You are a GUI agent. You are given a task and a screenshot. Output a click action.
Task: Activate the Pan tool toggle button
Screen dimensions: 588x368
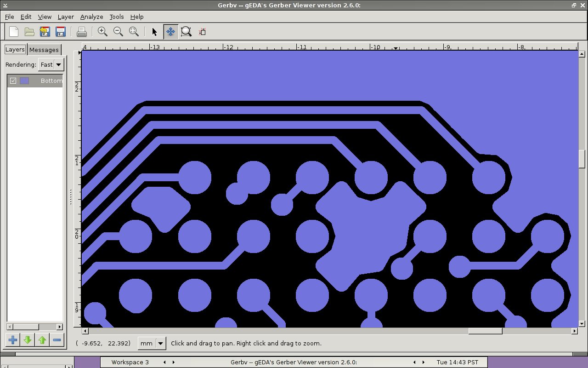[x=170, y=32]
